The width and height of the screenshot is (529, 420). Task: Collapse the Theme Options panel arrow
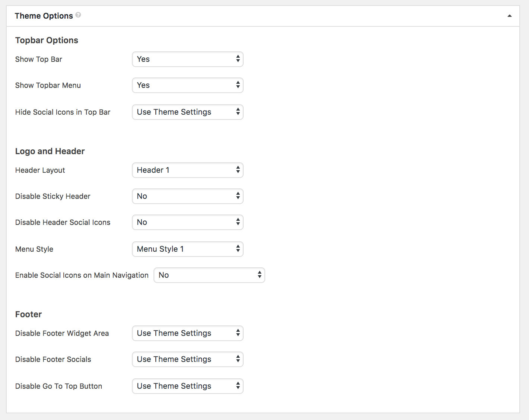click(509, 16)
